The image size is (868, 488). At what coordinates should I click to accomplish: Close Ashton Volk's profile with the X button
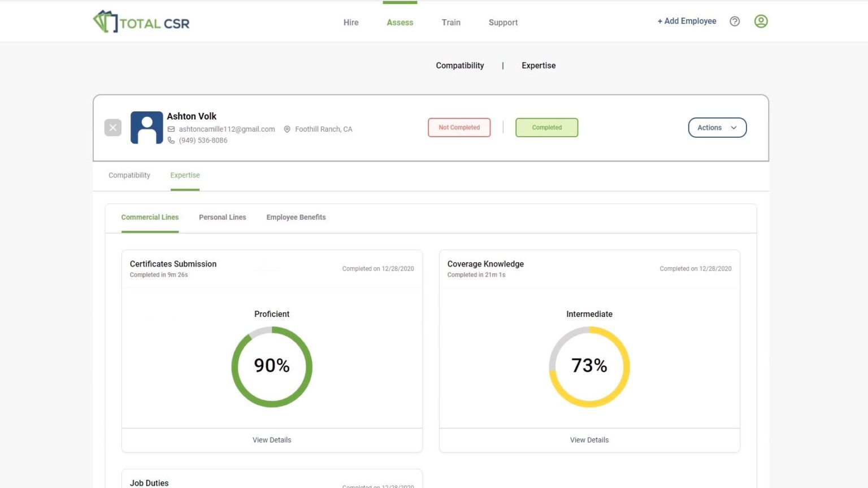[x=113, y=128]
